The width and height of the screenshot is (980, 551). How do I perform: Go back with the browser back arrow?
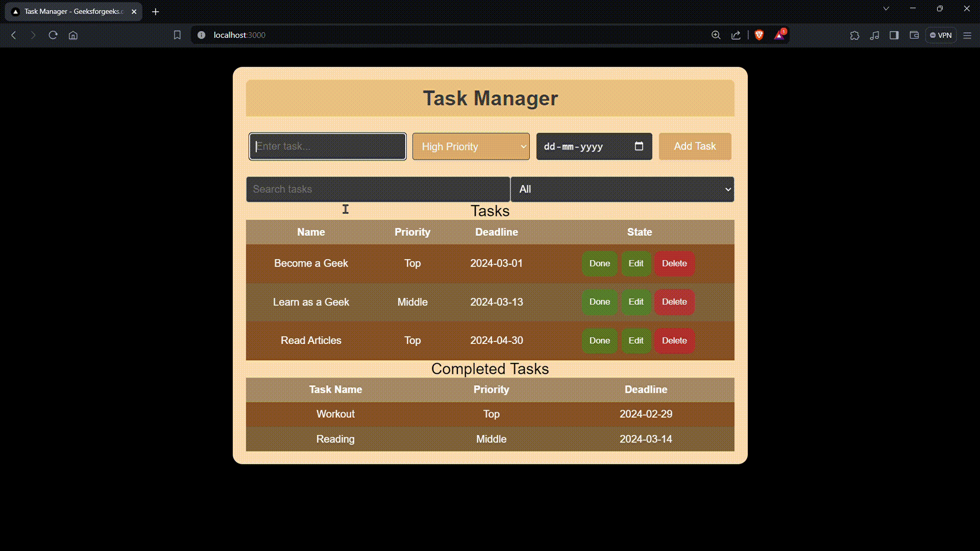(14, 35)
